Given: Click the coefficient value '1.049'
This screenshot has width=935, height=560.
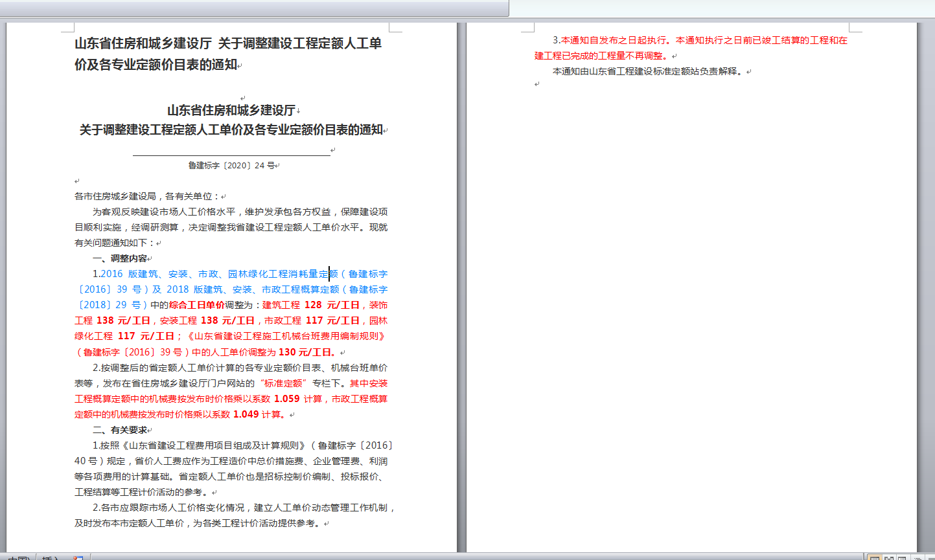Looking at the screenshot, I should 246,414.
